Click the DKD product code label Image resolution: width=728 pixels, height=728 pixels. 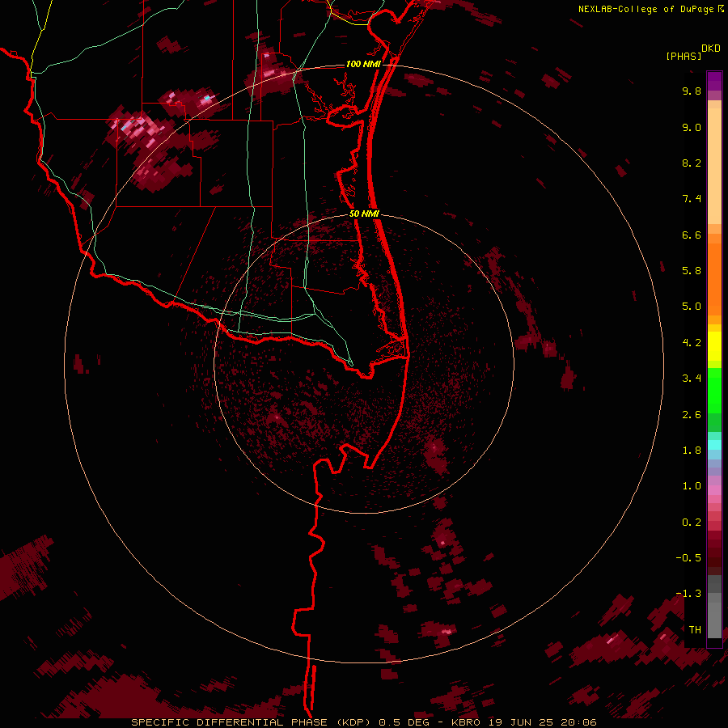[711, 49]
